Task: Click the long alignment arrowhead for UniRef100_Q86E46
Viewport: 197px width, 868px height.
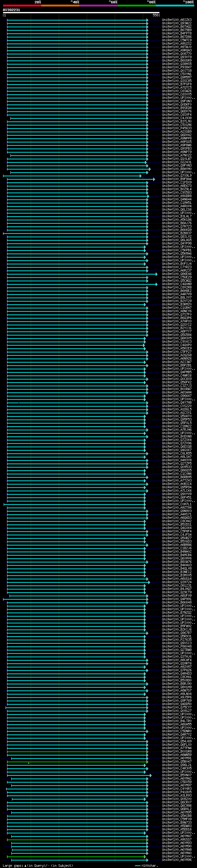Action: point(156,274)
